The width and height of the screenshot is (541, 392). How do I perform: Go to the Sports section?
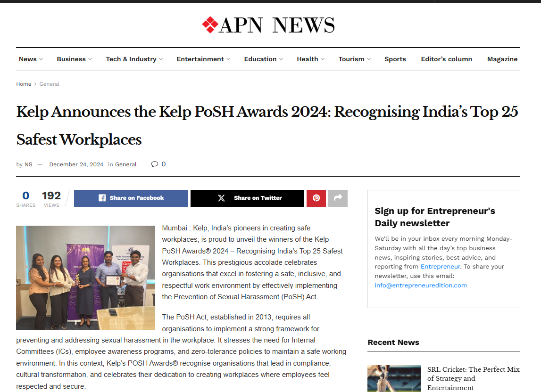click(395, 59)
